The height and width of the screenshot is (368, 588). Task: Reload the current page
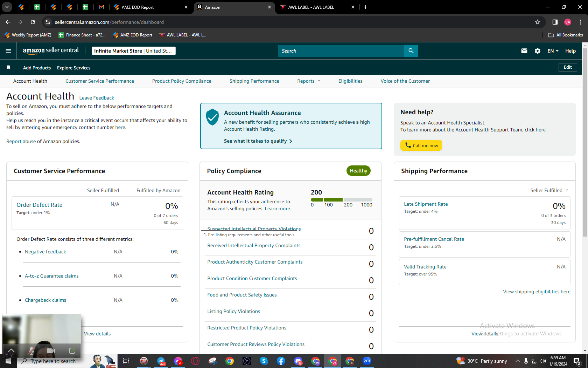tap(33, 22)
